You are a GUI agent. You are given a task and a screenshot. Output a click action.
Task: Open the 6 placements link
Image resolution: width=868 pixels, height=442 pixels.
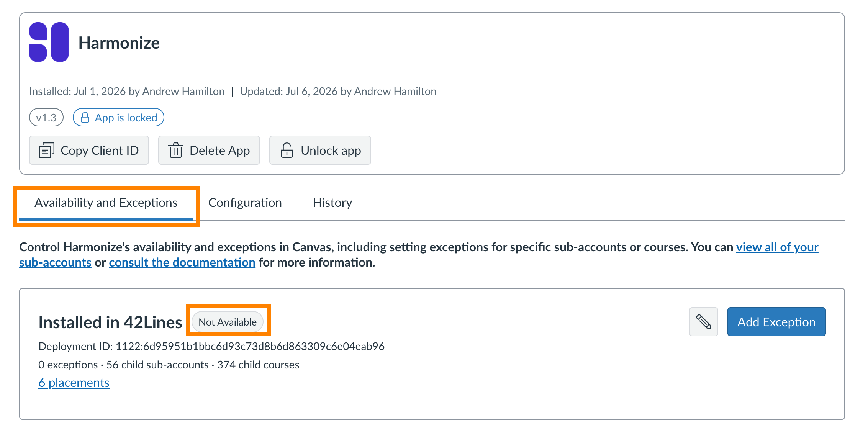(x=74, y=383)
